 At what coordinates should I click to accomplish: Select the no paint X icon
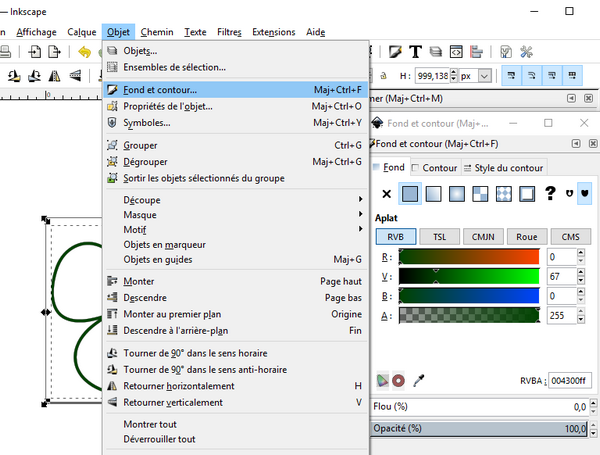pyautogui.click(x=386, y=194)
